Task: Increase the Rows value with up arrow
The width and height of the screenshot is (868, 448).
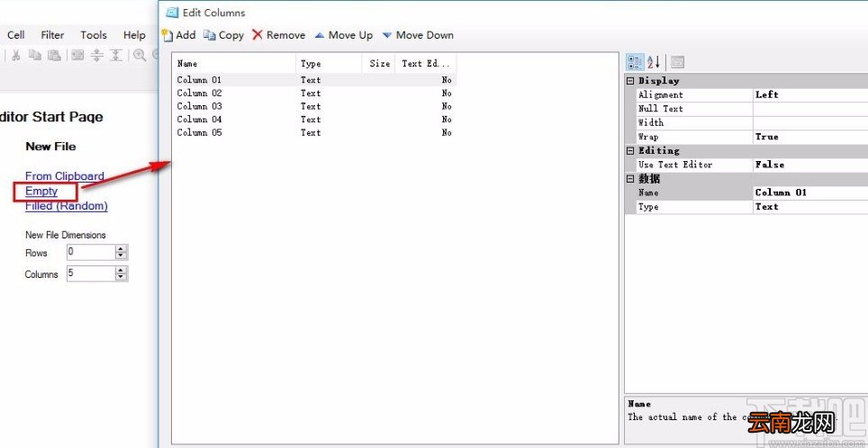Action: pyautogui.click(x=122, y=249)
